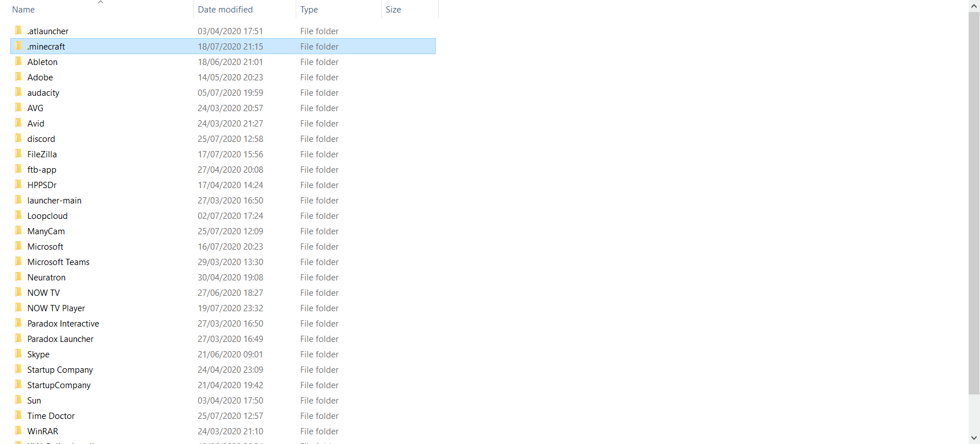Click the FileZilla folder icon
980x444 pixels.
[x=18, y=153]
